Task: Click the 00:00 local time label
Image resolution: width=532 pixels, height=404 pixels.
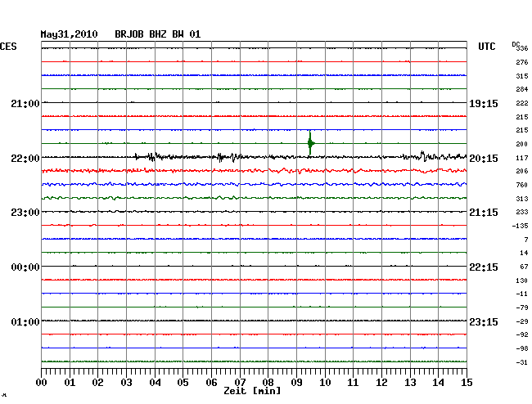Action: point(25,267)
